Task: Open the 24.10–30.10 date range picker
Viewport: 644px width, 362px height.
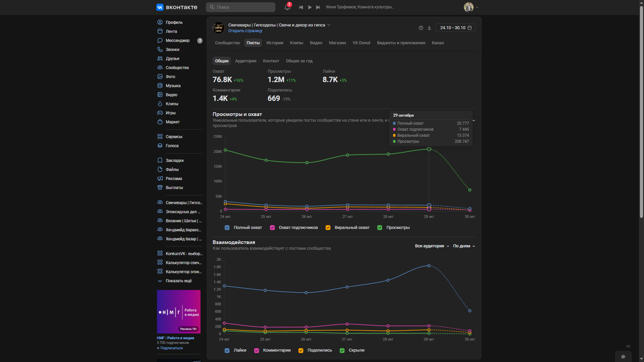Action: [455, 28]
